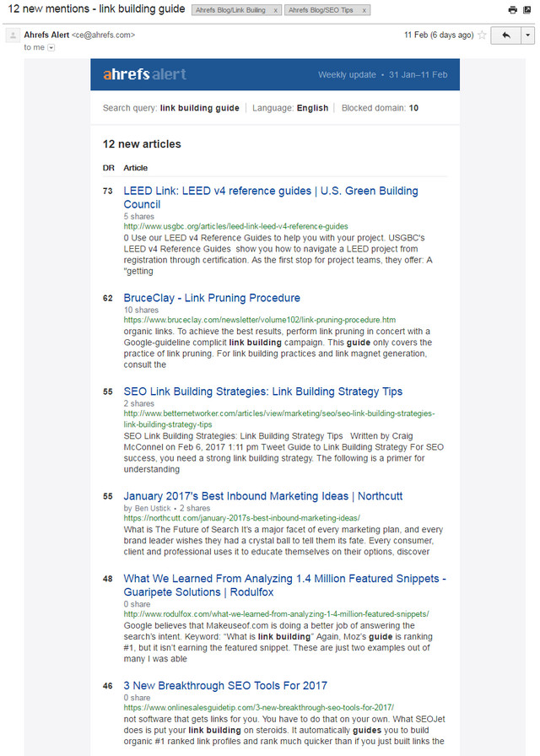540x756 pixels.
Task: Star this Ahrefs Alert email
Action: click(x=482, y=35)
